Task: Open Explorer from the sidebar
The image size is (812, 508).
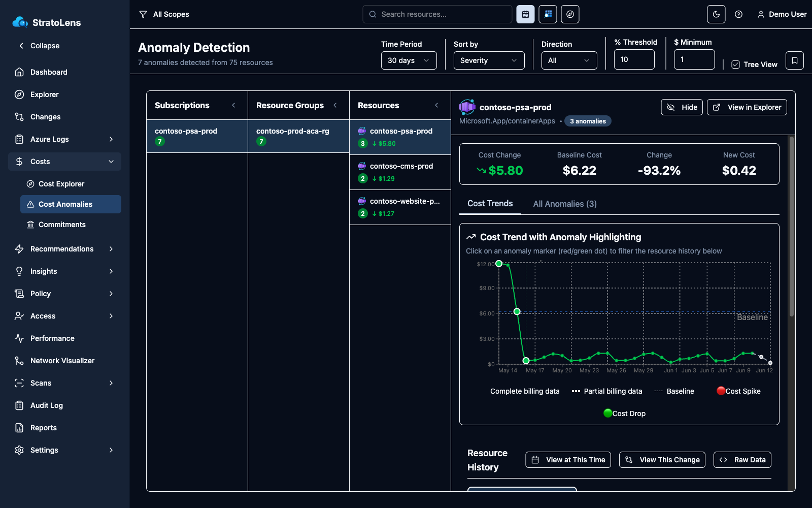Action: 64,94
